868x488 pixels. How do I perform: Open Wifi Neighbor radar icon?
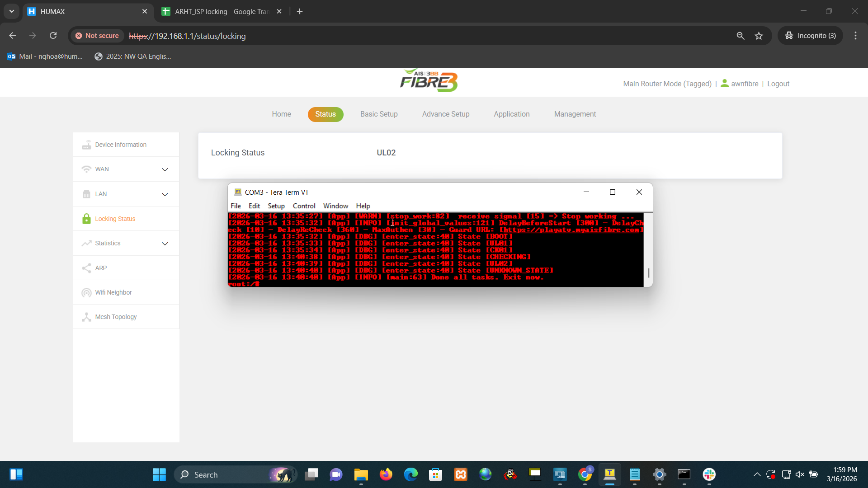(x=86, y=293)
